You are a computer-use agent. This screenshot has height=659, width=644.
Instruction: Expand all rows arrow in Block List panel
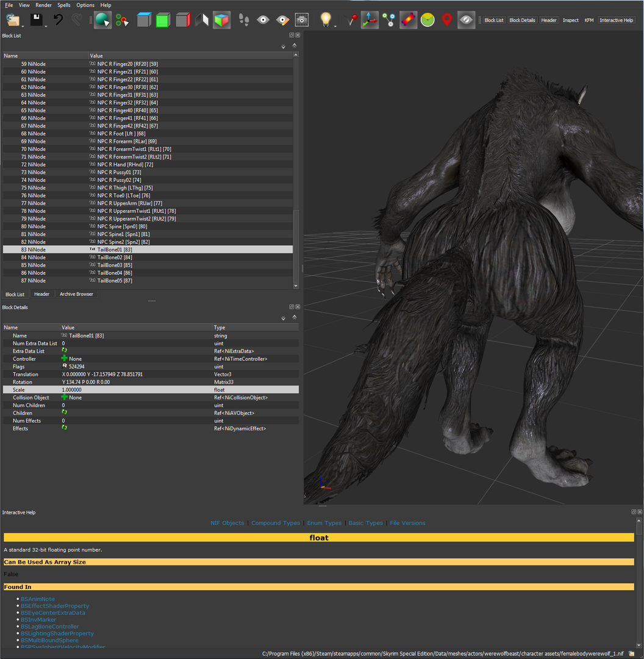[x=283, y=46]
